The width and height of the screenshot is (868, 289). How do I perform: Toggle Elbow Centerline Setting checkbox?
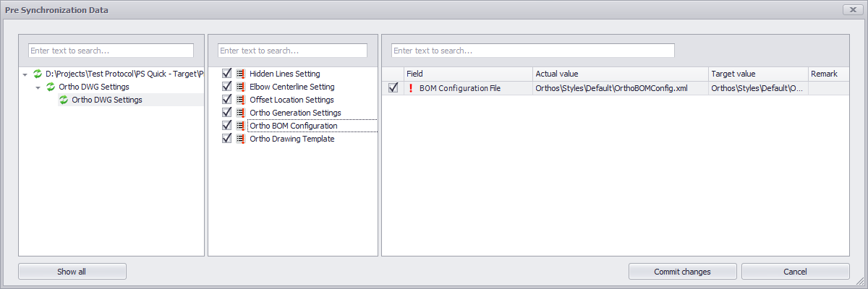(227, 87)
